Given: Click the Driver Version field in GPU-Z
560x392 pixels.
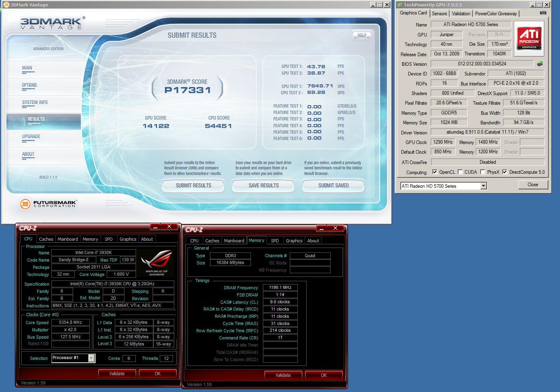Looking at the screenshot, I should (487, 132).
